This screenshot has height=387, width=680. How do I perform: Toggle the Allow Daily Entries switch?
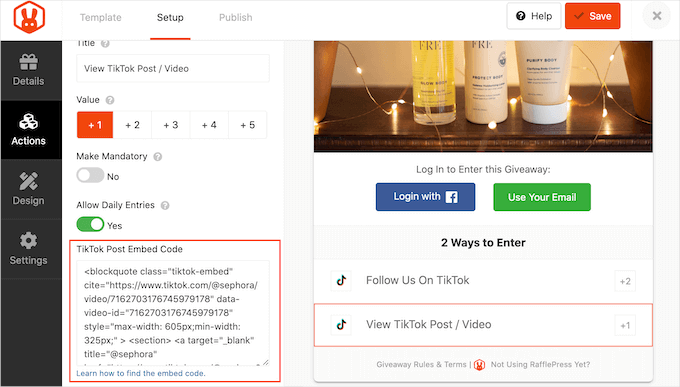90,225
